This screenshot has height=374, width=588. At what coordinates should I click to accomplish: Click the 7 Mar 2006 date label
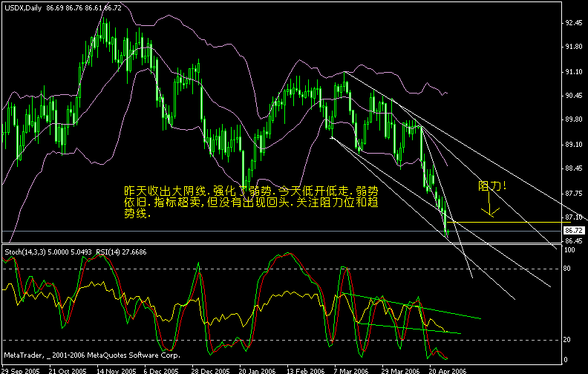click(351, 370)
